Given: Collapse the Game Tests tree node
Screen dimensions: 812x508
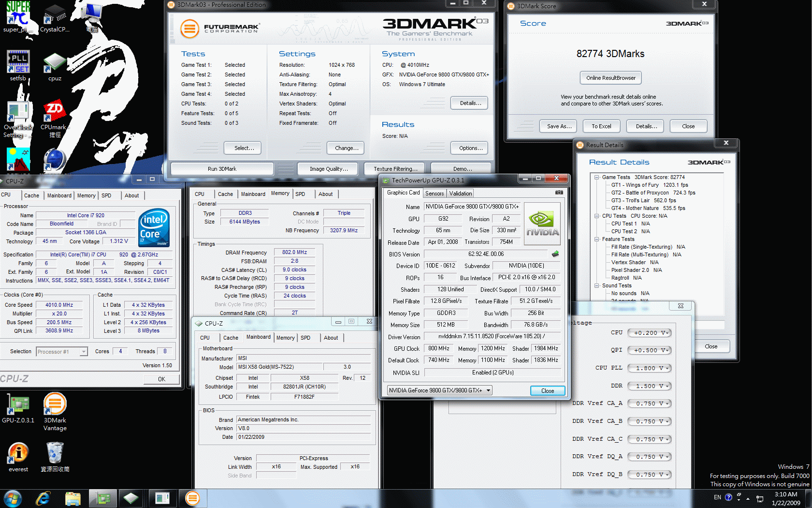Looking at the screenshot, I should pyautogui.click(x=597, y=177).
